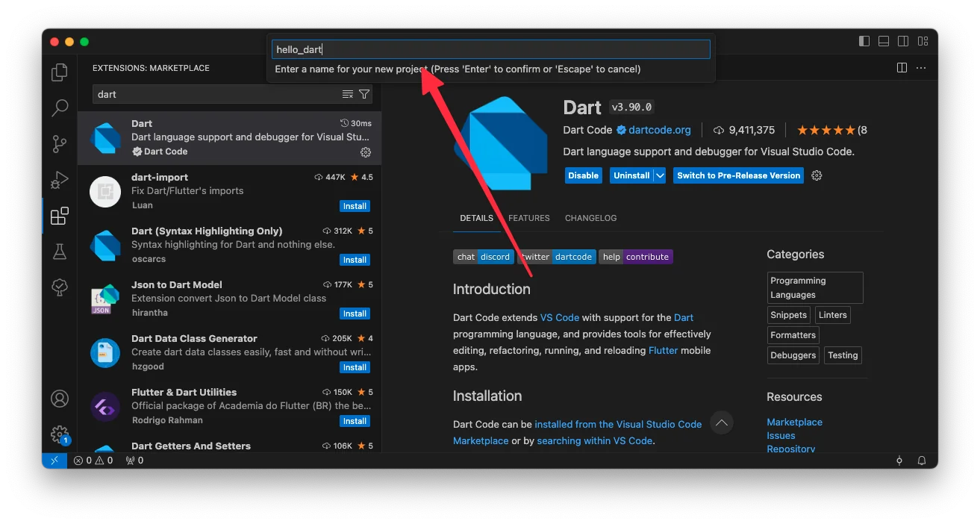Customize layout icon in title bar
Image resolution: width=980 pixels, height=524 pixels.
pos(923,41)
